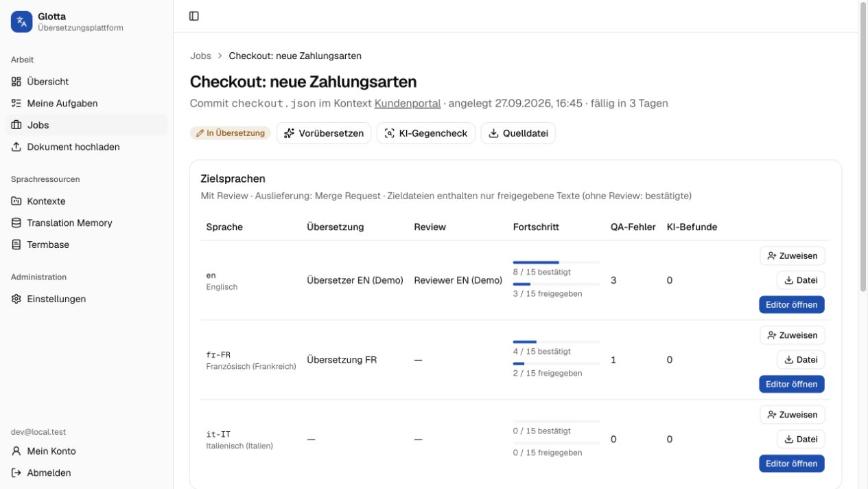Open the editor for Englisch

click(x=792, y=304)
